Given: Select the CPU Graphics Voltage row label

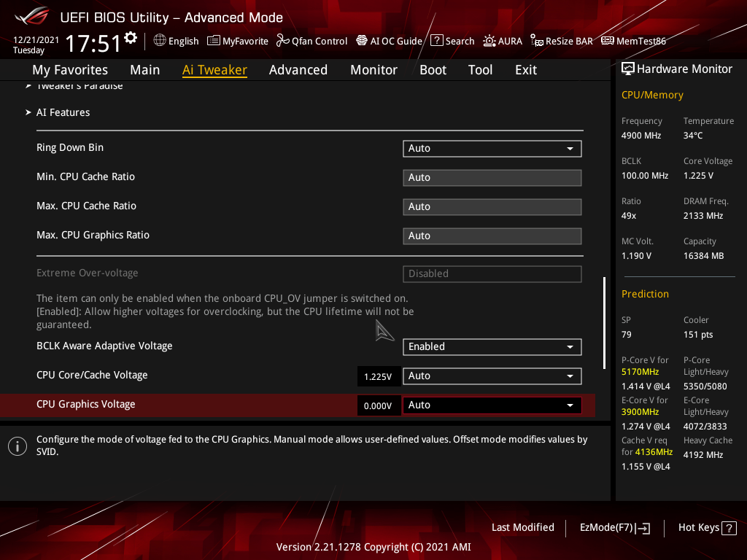Looking at the screenshot, I should [x=86, y=404].
